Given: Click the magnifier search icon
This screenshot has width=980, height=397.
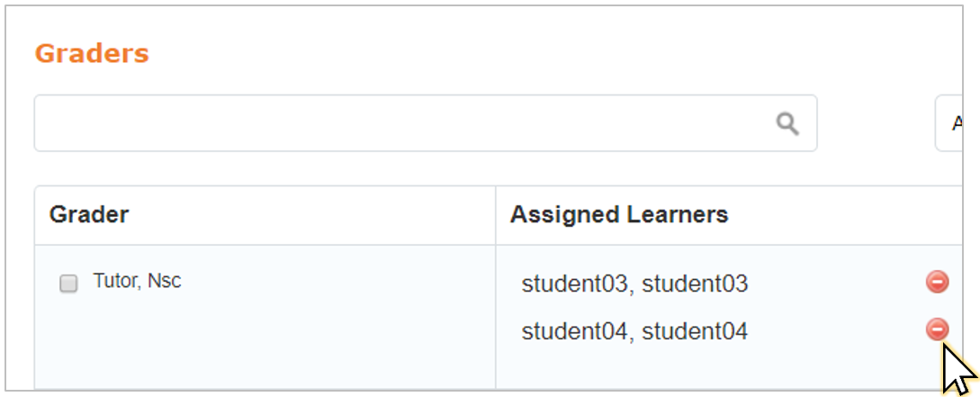Looking at the screenshot, I should [787, 124].
